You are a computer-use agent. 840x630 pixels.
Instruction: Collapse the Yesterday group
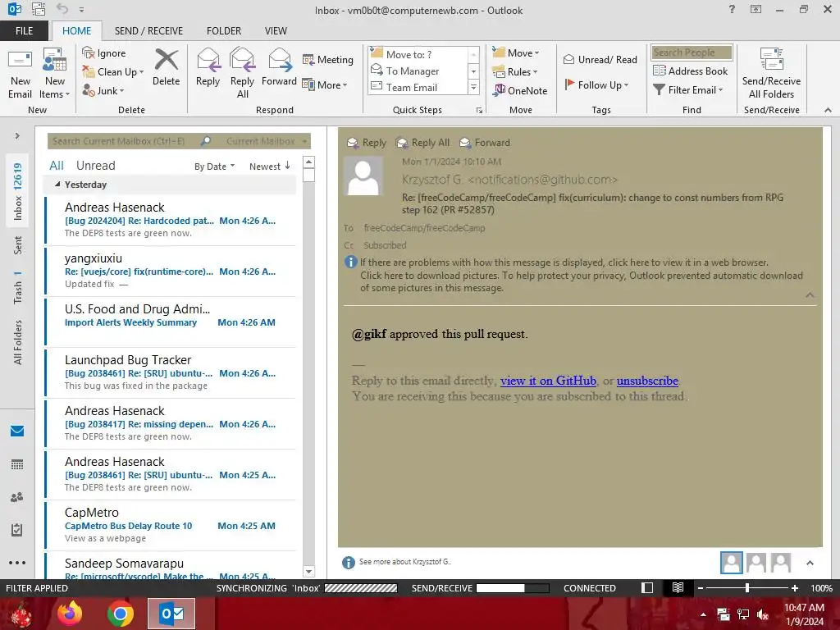click(57, 185)
